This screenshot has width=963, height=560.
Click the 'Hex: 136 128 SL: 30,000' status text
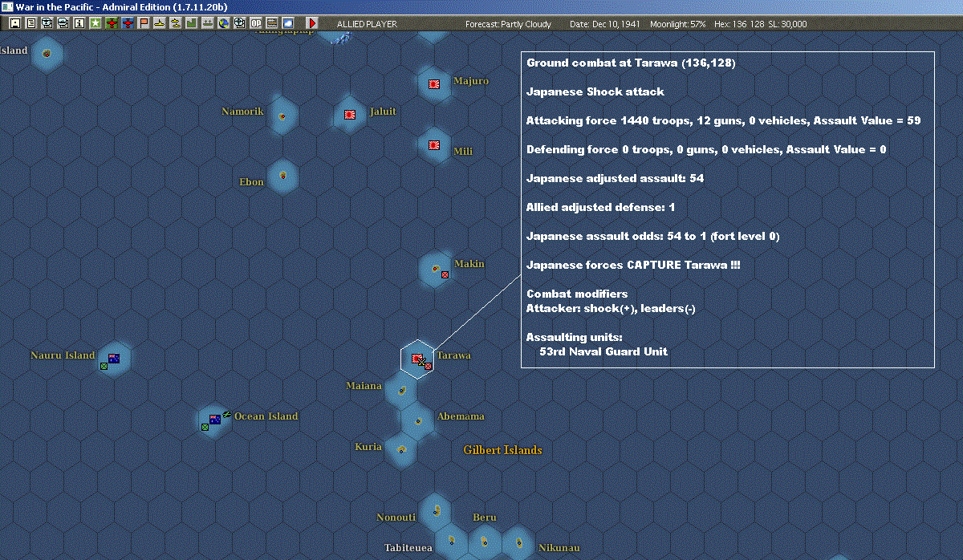point(762,24)
